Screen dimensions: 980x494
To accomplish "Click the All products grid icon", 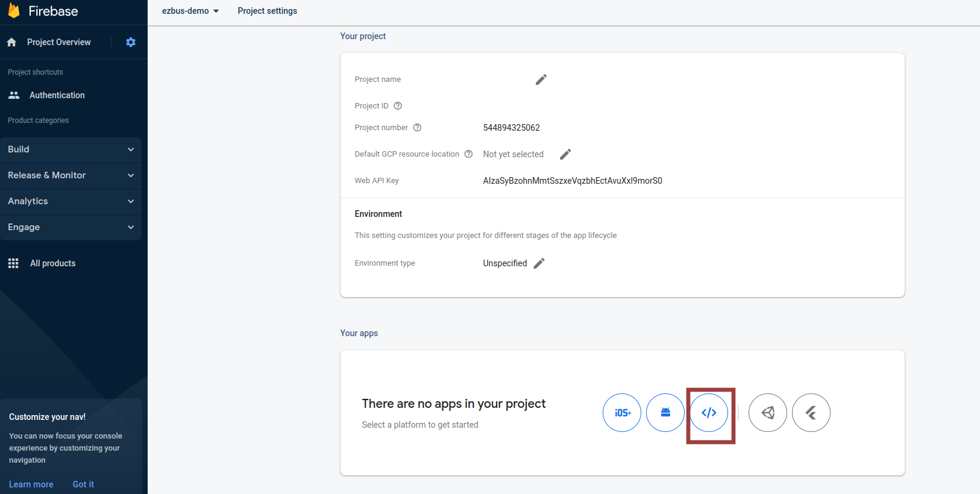I will tap(13, 263).
